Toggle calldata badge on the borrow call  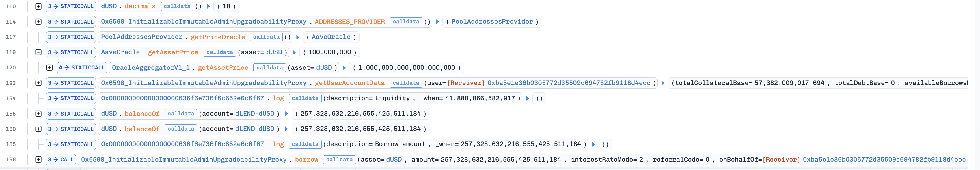(x=339, y=159)
